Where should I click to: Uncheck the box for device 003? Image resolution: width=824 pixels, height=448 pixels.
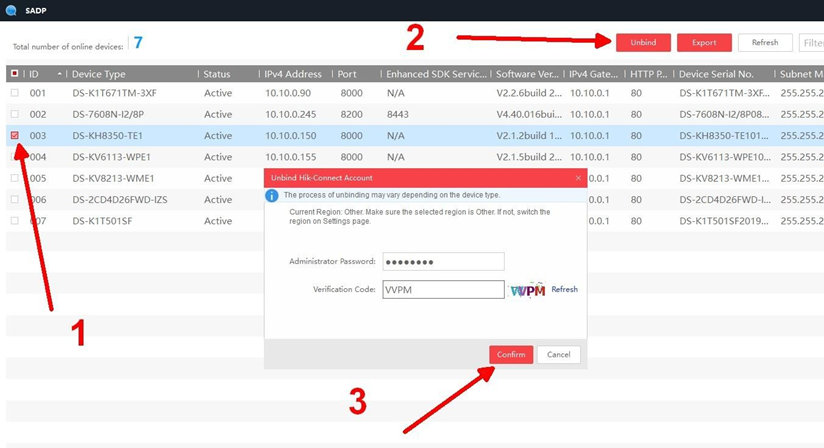[x=14, y=135]
